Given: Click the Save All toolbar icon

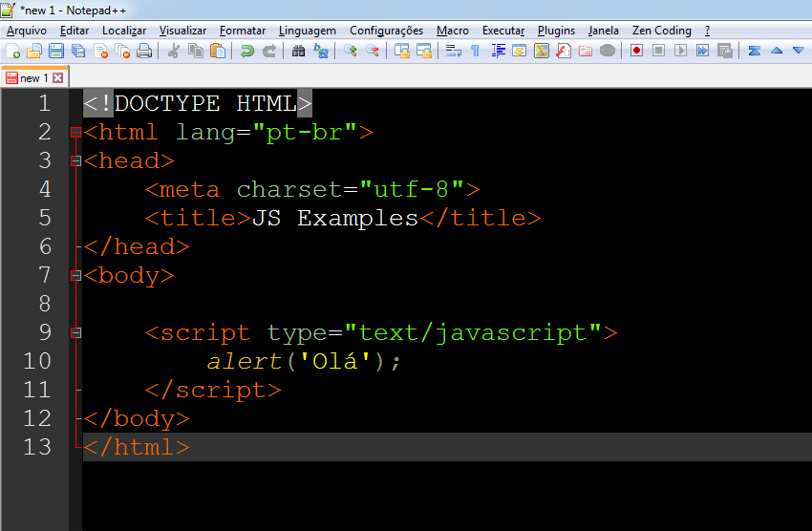Looking at the screenshot, I should (x=77, y=51).
